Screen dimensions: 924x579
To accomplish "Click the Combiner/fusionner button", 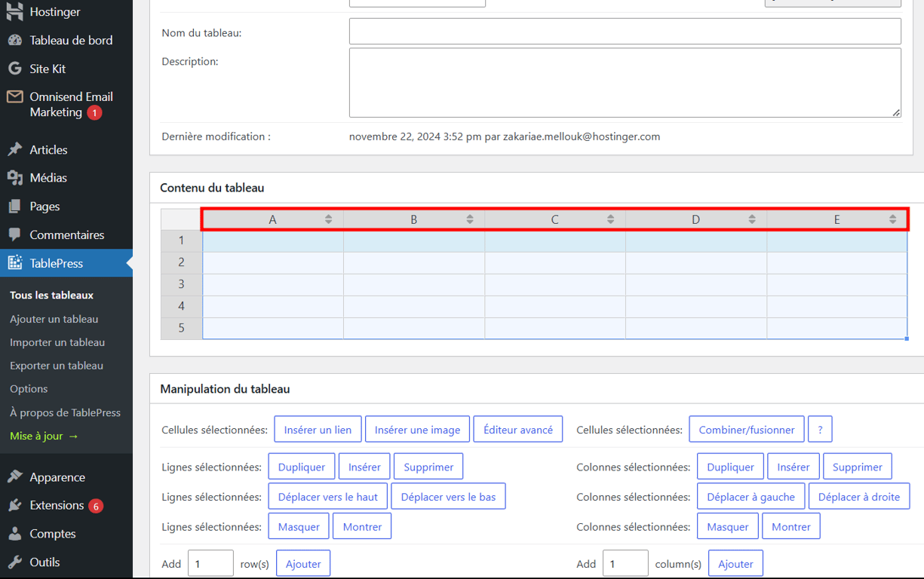I will (747, 429).
